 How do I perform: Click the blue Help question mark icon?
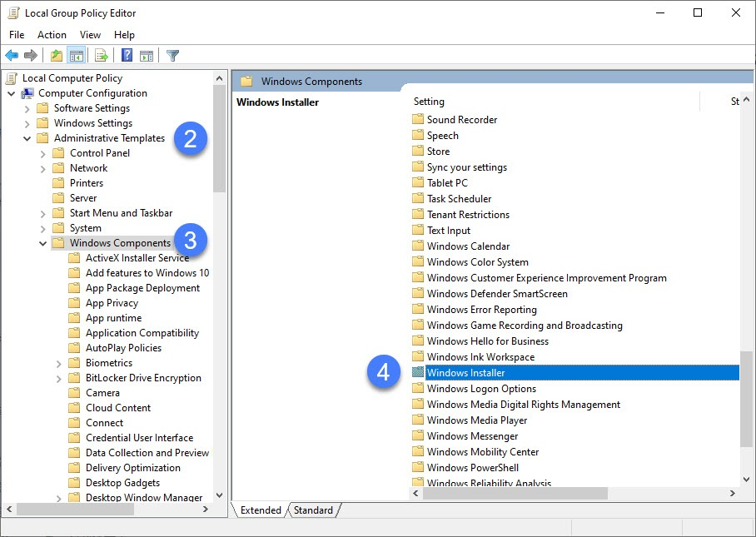[x=127, y=56]
